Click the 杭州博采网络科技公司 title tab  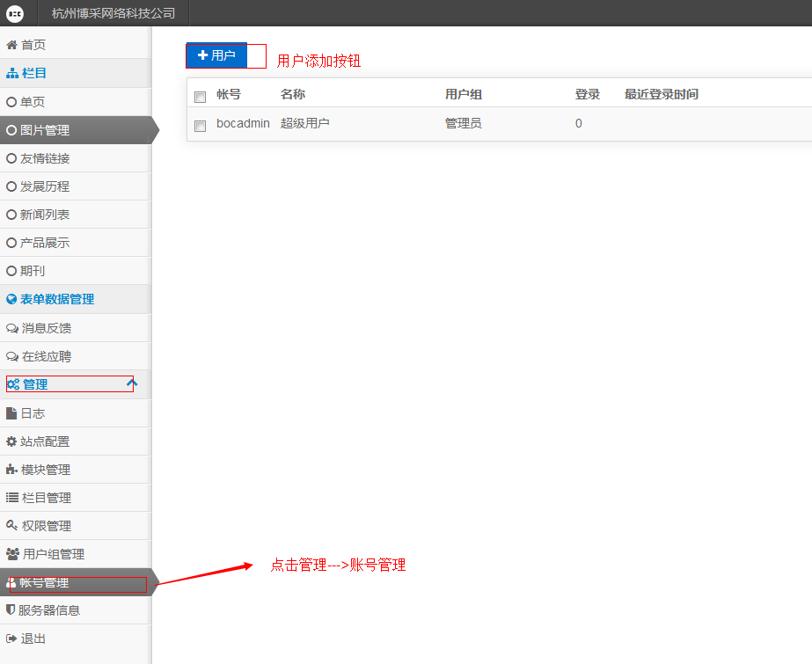pyautogui.click(x=113, y=13)
